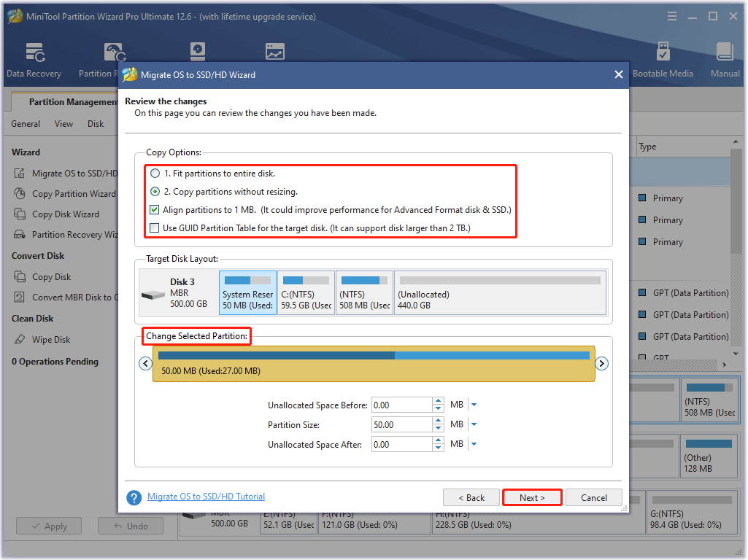Image resolution: width=748 pixels, height=560 pixels.
Task: Click the wizard dialog title icon
Action: pyautogui.click(x=130, y=75)
